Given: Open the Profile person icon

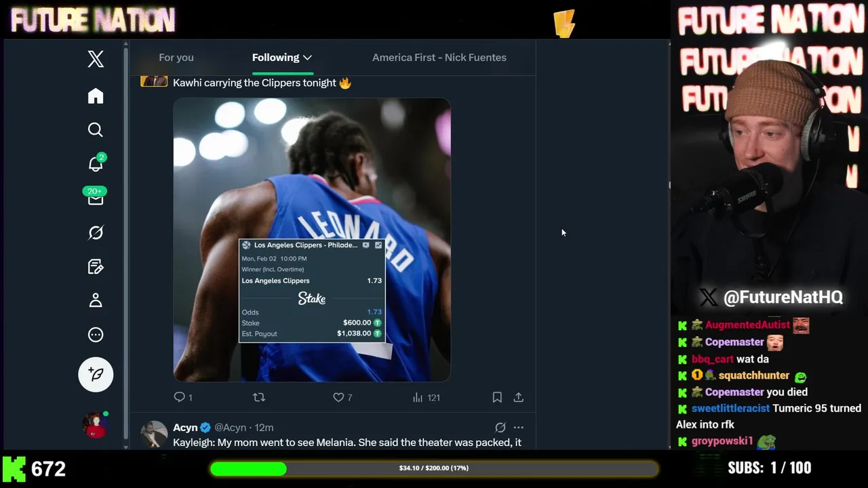Looking at the screenshot, I should pyautogui.click(x=96, y=300).
